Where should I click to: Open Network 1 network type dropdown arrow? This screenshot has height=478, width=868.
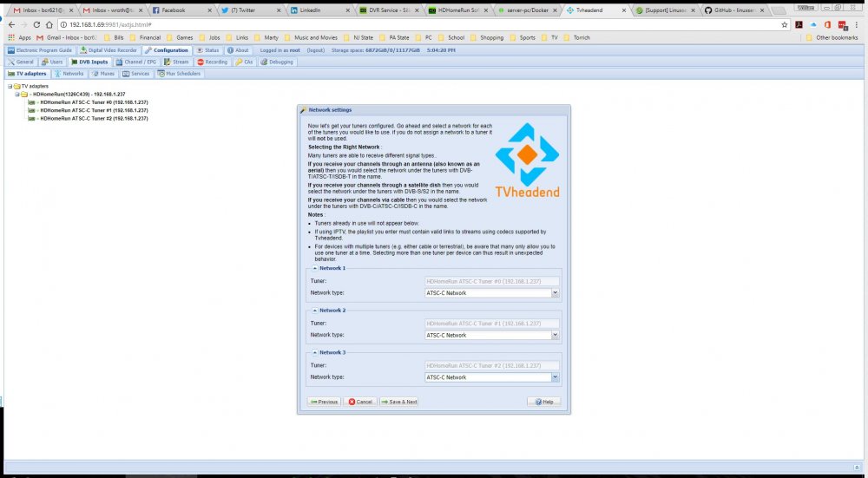(556, 293)
